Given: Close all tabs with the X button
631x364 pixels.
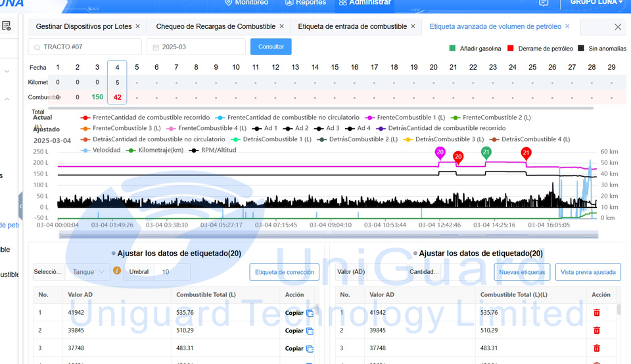Looking at the screenshot, I should [618, 27].
